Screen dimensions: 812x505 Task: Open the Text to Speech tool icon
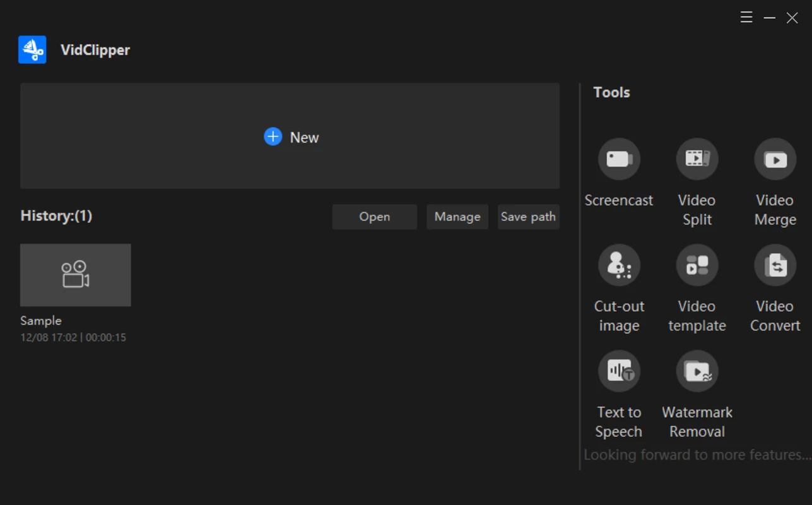pos(619,371)
